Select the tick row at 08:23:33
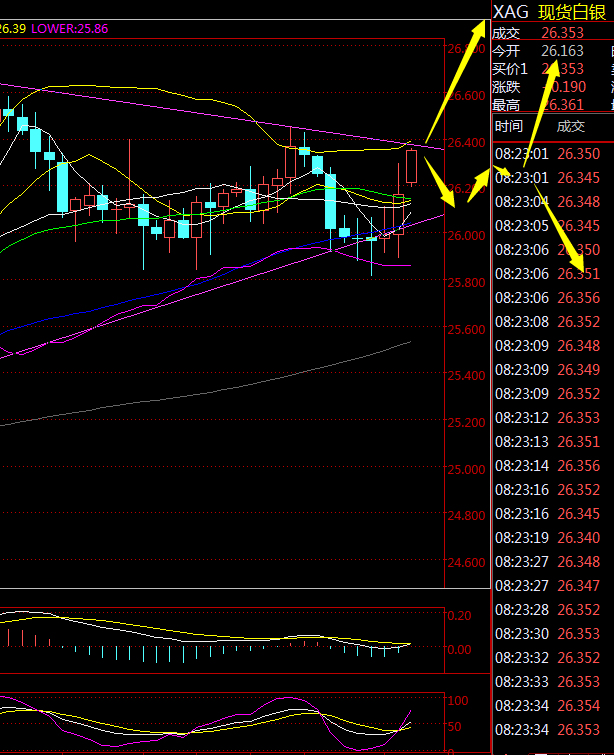 click(550, 682)
